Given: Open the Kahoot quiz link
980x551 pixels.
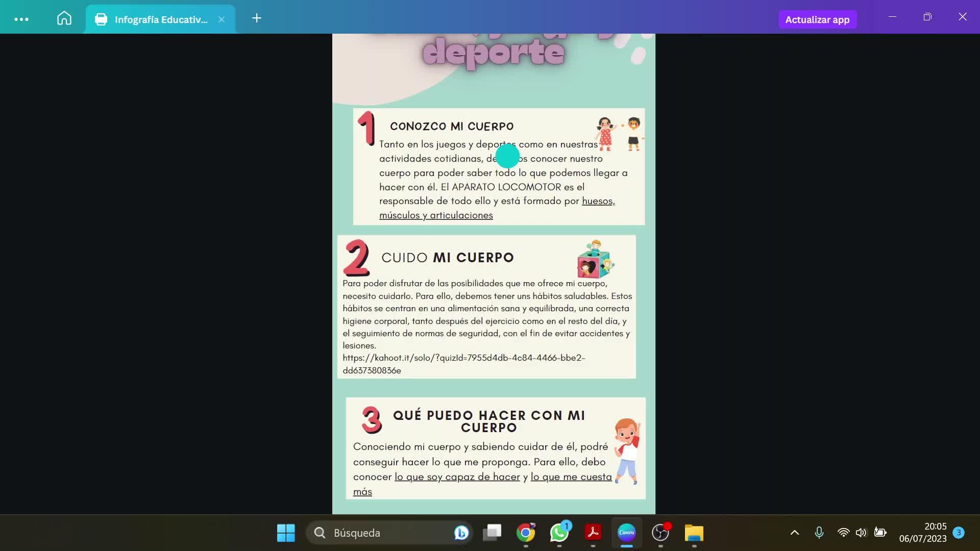Looking at the screenshot, I should [x=463, y=358].
